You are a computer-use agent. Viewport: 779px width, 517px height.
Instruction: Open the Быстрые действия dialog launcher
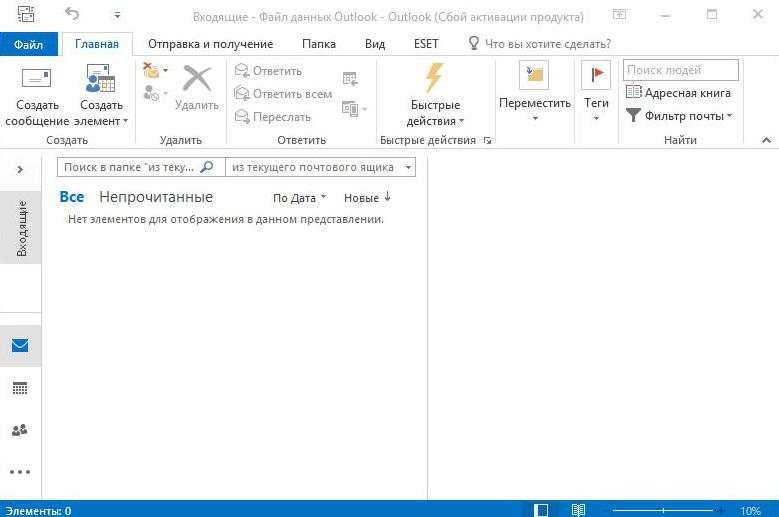487,141
